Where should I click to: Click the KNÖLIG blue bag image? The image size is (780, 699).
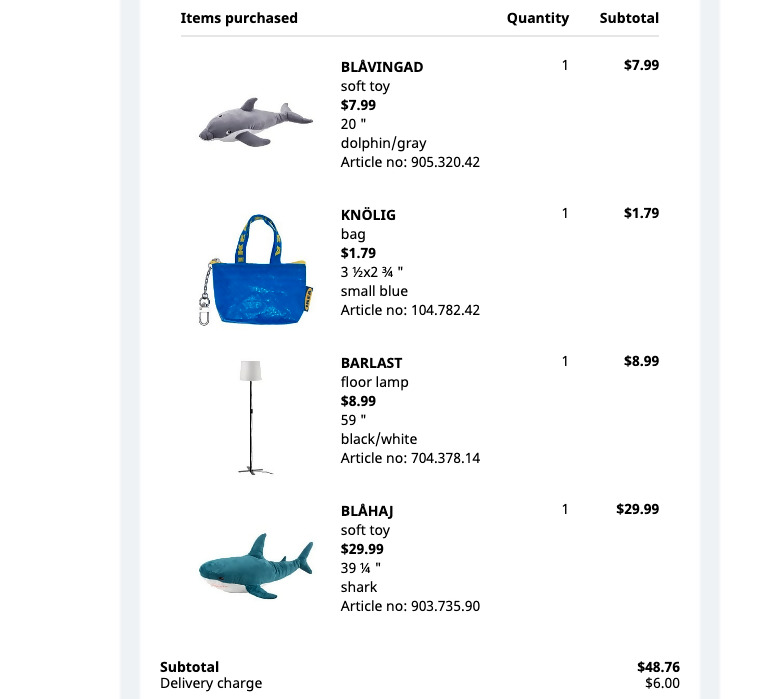(x=256, y=270)
